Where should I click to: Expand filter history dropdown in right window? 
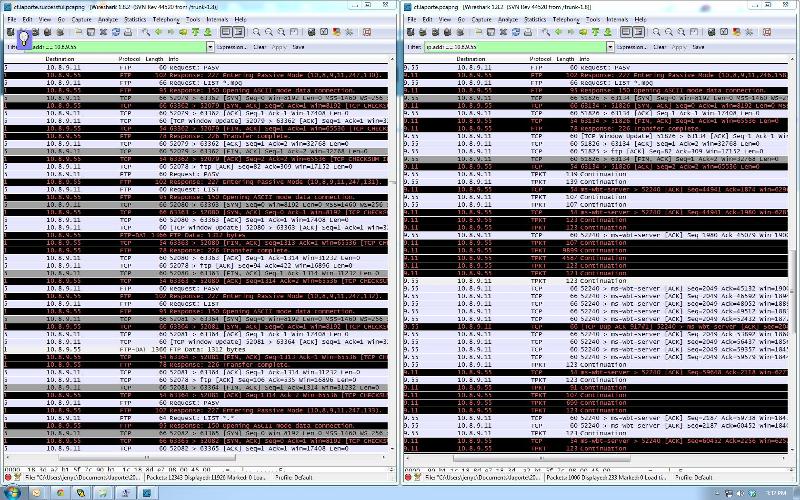point(610,47)
